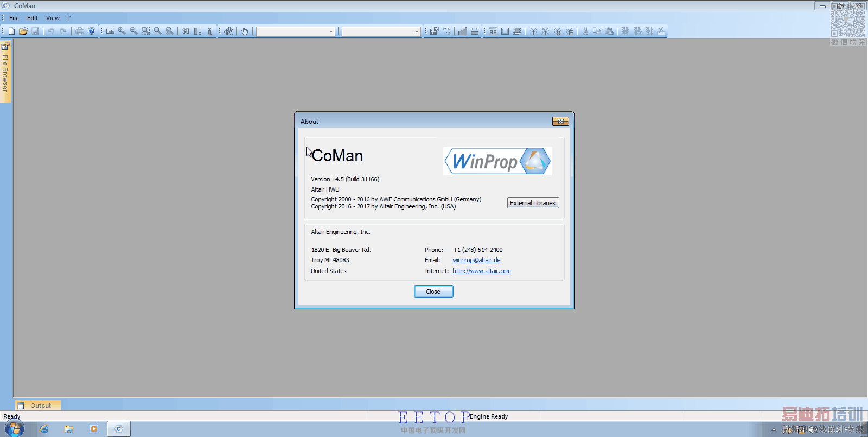This screenshot has height=437, width=868.
Task: Open the File menu
Action: (14, 18)
